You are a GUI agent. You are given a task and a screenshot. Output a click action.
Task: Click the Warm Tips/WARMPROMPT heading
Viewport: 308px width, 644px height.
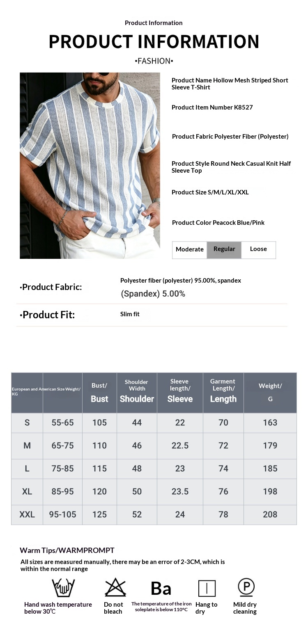click(x=67, y=550)
